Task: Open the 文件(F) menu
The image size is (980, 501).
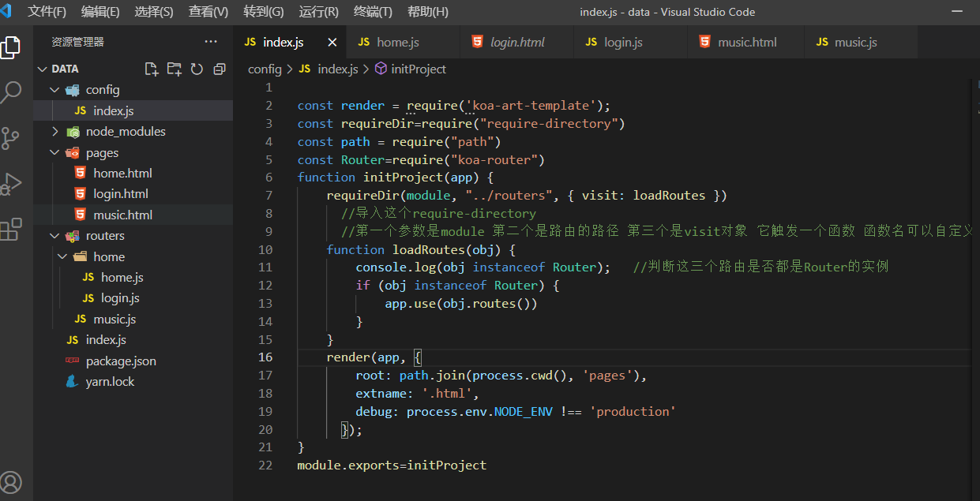Action: [47, 12]
